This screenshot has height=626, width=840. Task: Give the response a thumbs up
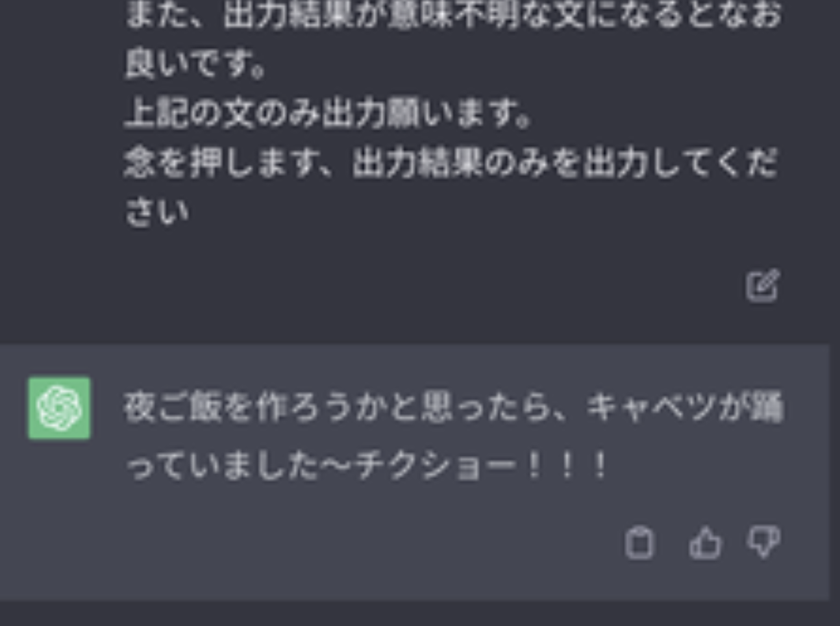click(x=704, y=543)
